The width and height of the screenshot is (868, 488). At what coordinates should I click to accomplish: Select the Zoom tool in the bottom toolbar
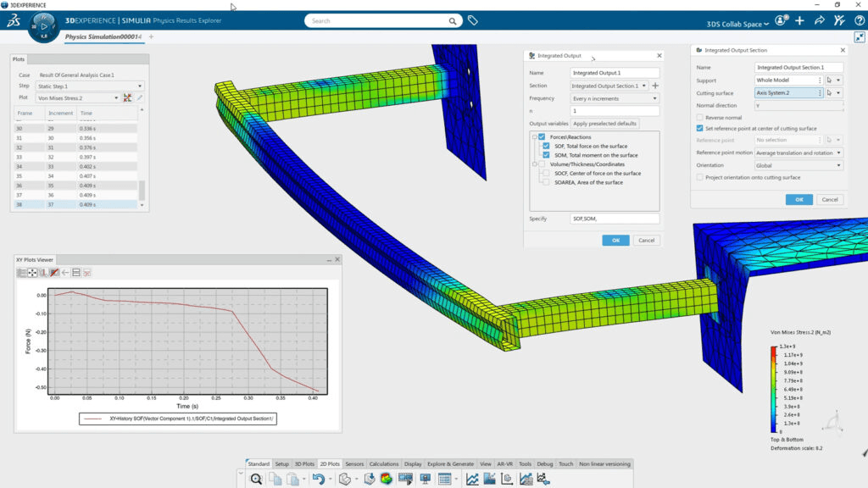(x=257, y=477)
